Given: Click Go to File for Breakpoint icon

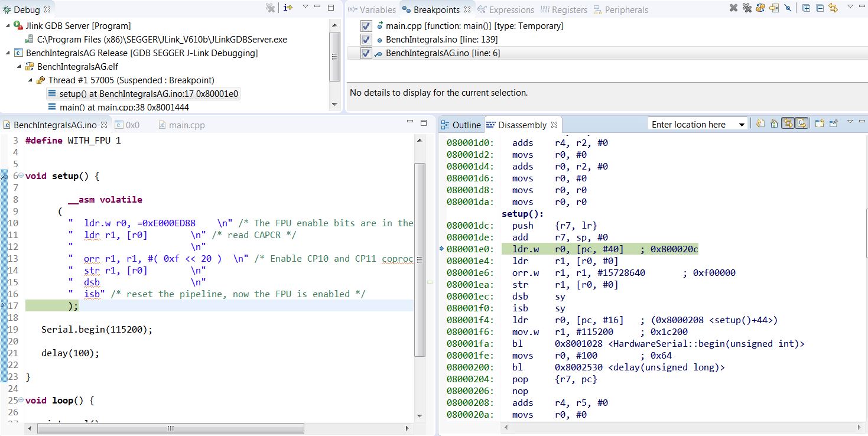Looking at the screenshot, I should coord(774,8).
